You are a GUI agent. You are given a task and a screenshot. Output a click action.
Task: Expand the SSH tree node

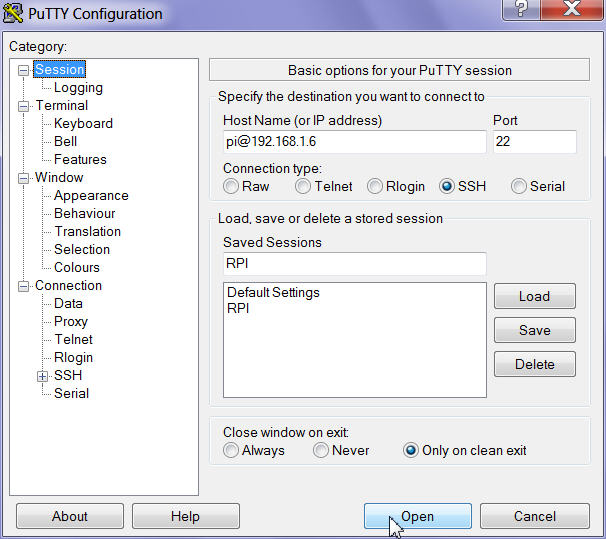(43, 376)
